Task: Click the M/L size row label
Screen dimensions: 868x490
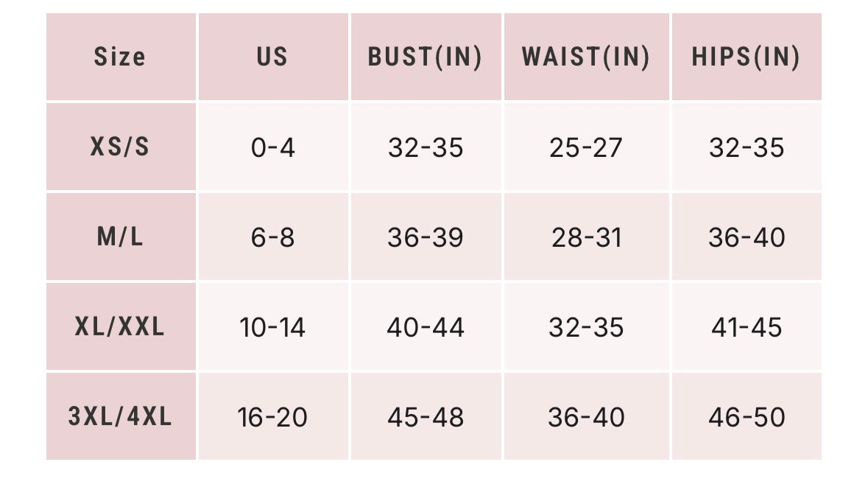Action: tap(120, 237)
